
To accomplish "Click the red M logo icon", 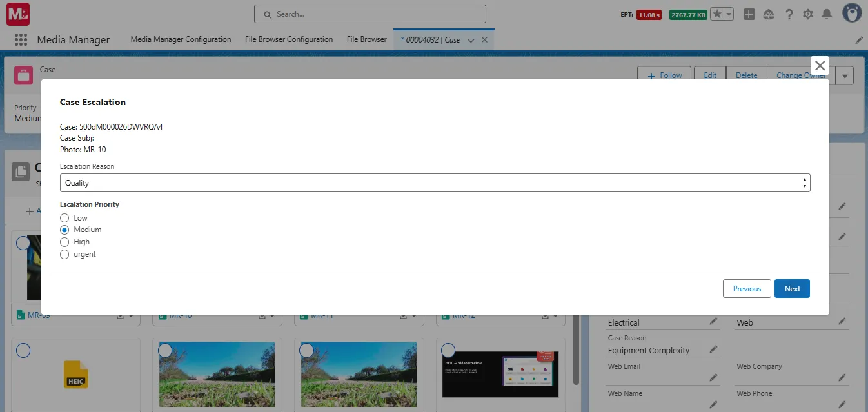I will coord(18,14).
